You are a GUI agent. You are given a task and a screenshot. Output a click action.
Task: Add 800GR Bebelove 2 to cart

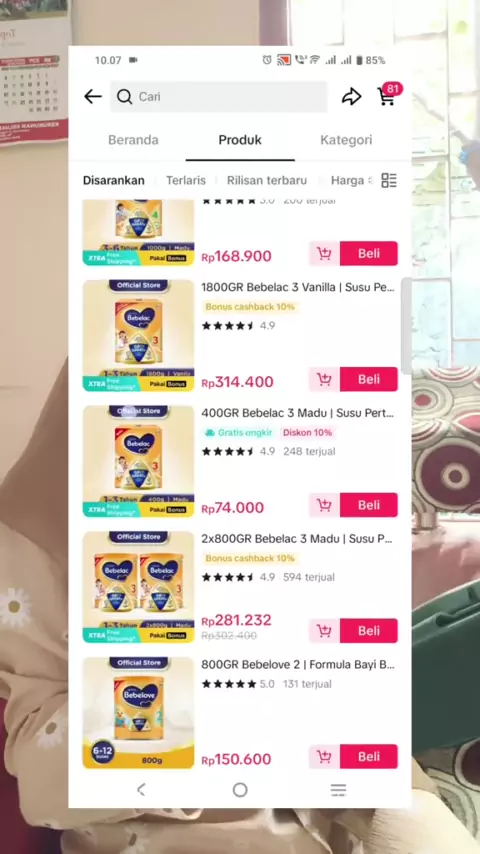[324, 757]
